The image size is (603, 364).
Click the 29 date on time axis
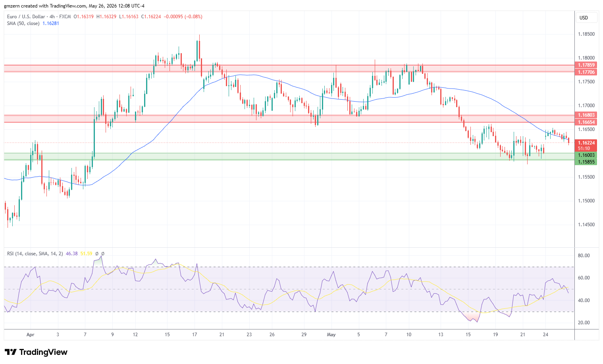304,335
